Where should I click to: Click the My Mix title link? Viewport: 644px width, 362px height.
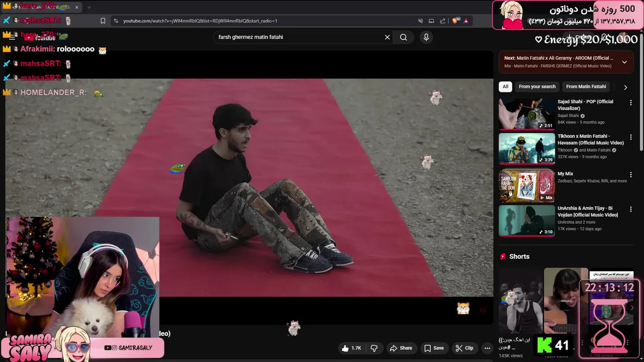565,173
